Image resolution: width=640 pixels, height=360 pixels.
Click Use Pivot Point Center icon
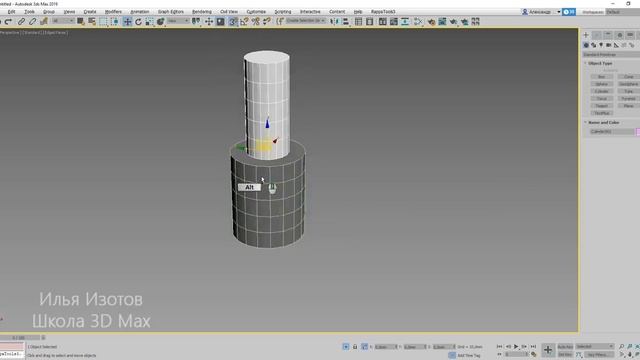coord(196,21)
